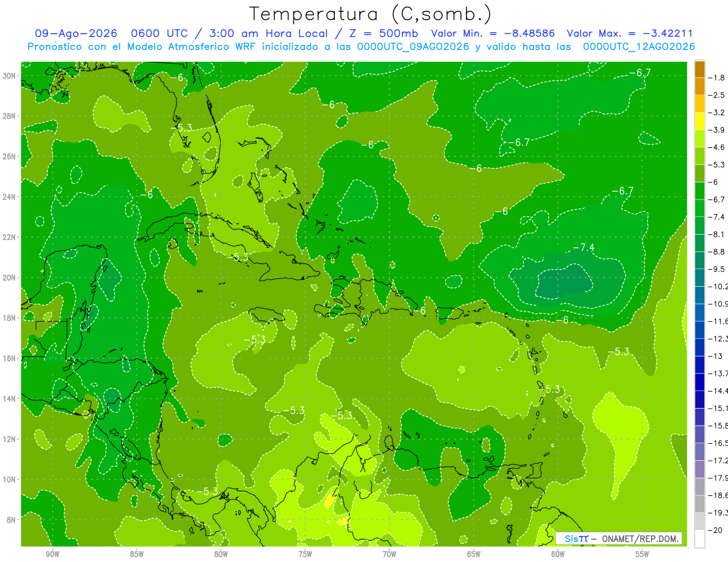Click the 90W longitude axis label
The height and width of the screenshot is (562, 728).
pyautogui.click(x=53, y=554)
